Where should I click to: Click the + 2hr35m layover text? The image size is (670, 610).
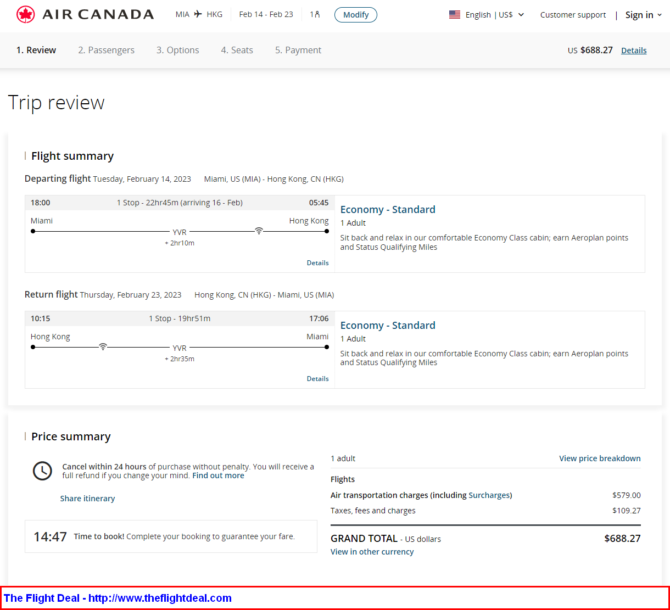(179, 359)
